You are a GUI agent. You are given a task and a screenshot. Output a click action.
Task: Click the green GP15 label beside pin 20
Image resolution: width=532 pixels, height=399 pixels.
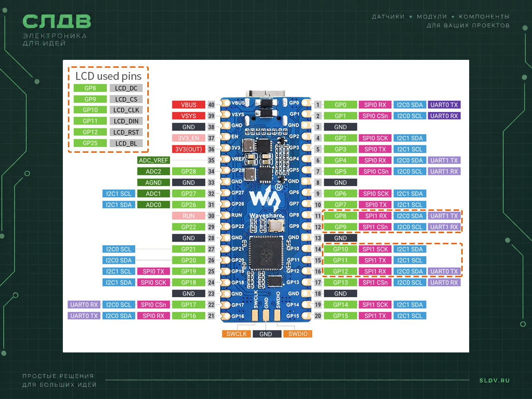340,316
